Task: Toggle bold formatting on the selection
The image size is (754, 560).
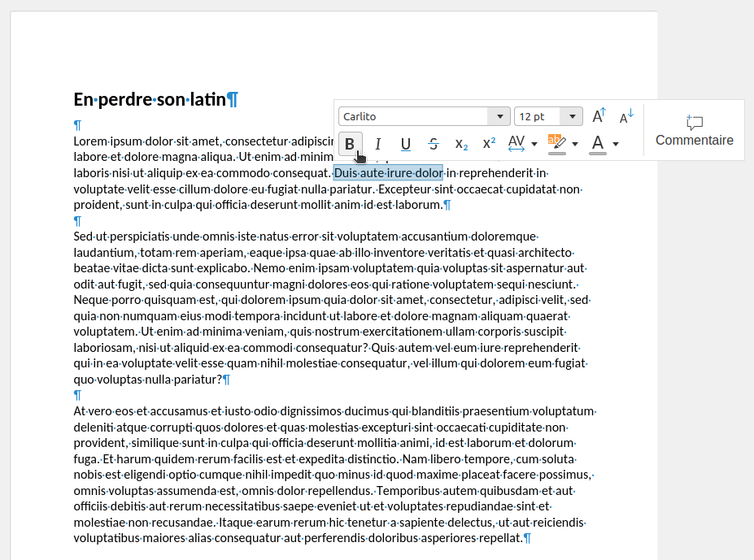Action: pyautogui.click(x=350, y=144)
